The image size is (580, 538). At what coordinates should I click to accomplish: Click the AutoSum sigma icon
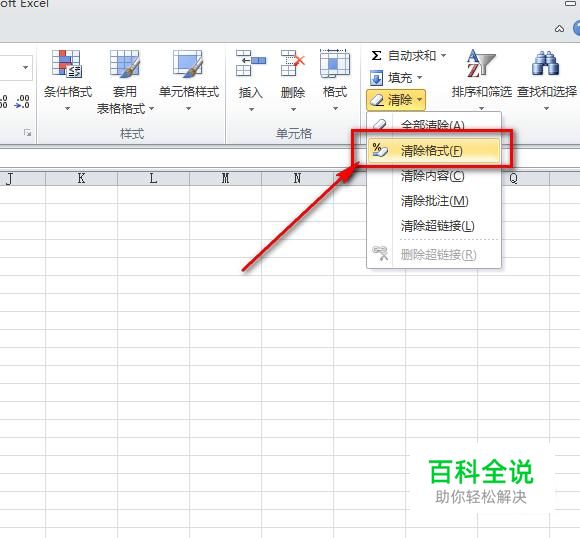click(376, 56)
